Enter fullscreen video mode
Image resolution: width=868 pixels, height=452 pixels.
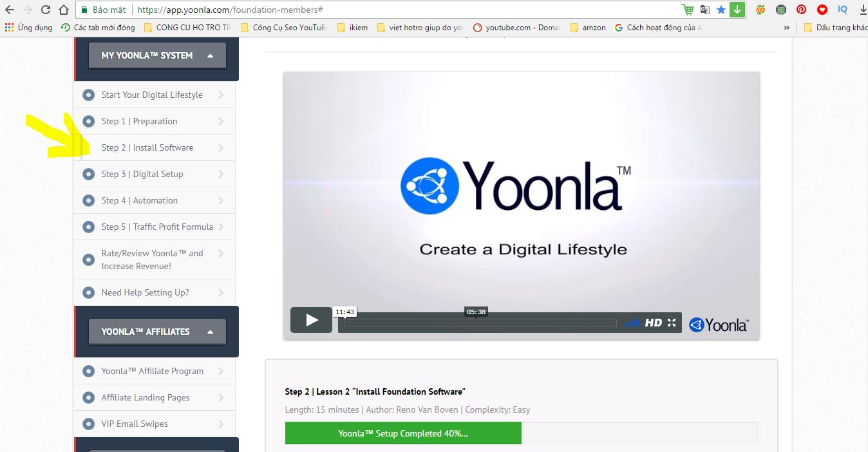click(x=672, y=323)
